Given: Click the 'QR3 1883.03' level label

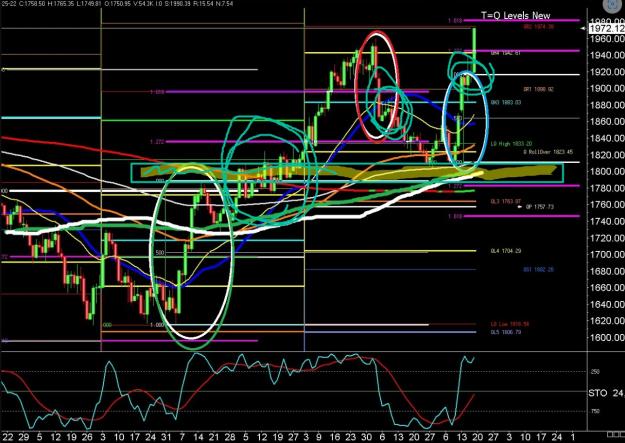Looking at the screenshot, I should (x=506, y=102).
